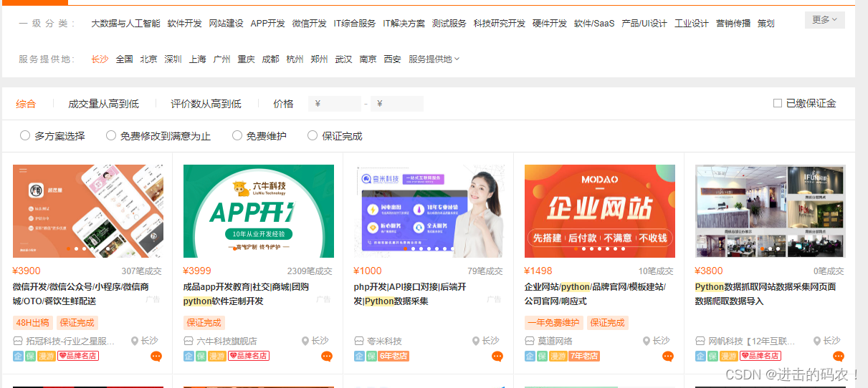Click shop icon beside 六牛科技旗舰店

(189, 341)
